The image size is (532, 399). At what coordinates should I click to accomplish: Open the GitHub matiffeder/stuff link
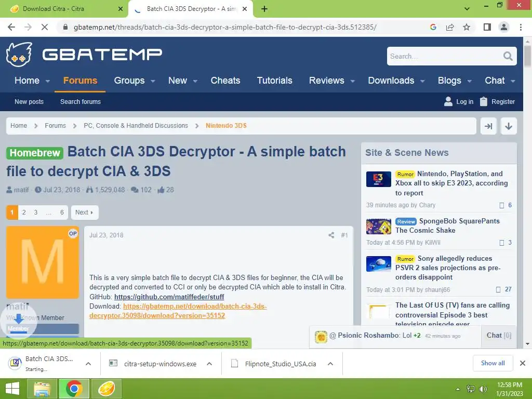169,297
